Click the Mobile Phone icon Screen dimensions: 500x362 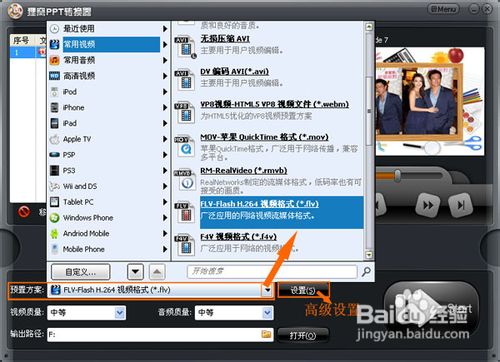(54, 249)
